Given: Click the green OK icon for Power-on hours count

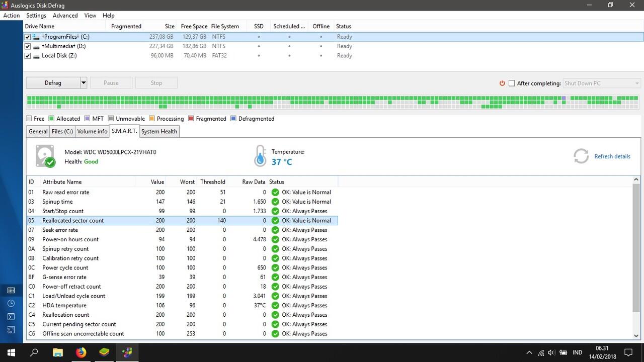Looking at the screenshot, I should pos(275,239).
